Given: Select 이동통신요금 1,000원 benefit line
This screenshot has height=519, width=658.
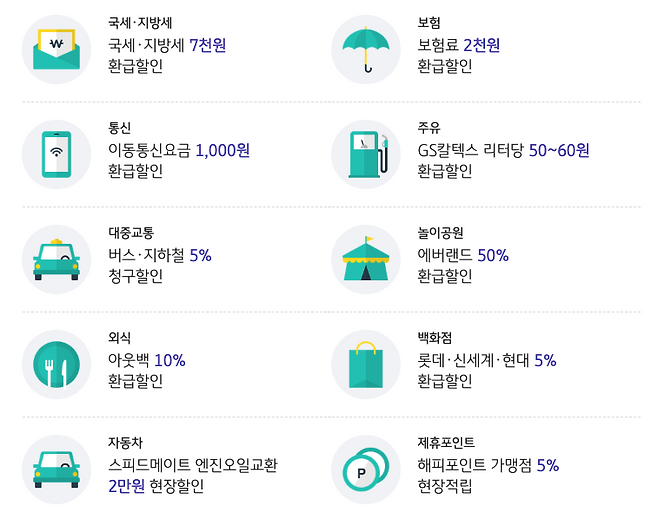Looking at the screenshot, I should point(179,150).
